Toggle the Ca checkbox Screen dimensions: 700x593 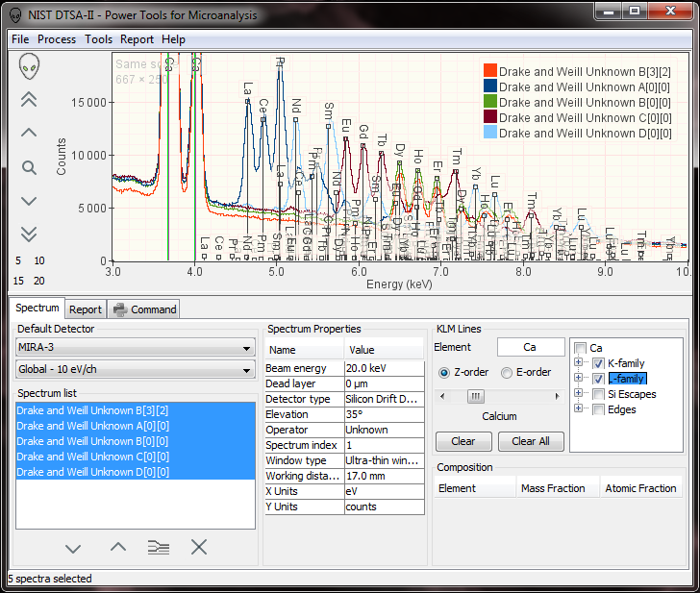pyautogui.click(x=581, y=348)
